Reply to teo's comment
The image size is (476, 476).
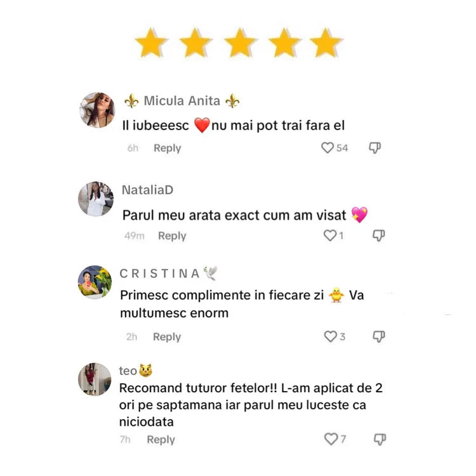pos(161,440)
